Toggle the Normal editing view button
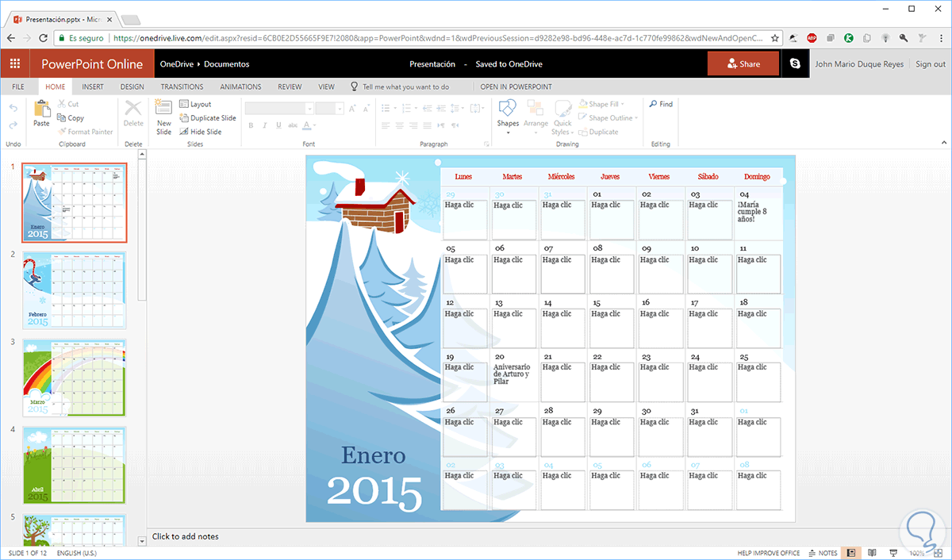 (x=850, y=553)
